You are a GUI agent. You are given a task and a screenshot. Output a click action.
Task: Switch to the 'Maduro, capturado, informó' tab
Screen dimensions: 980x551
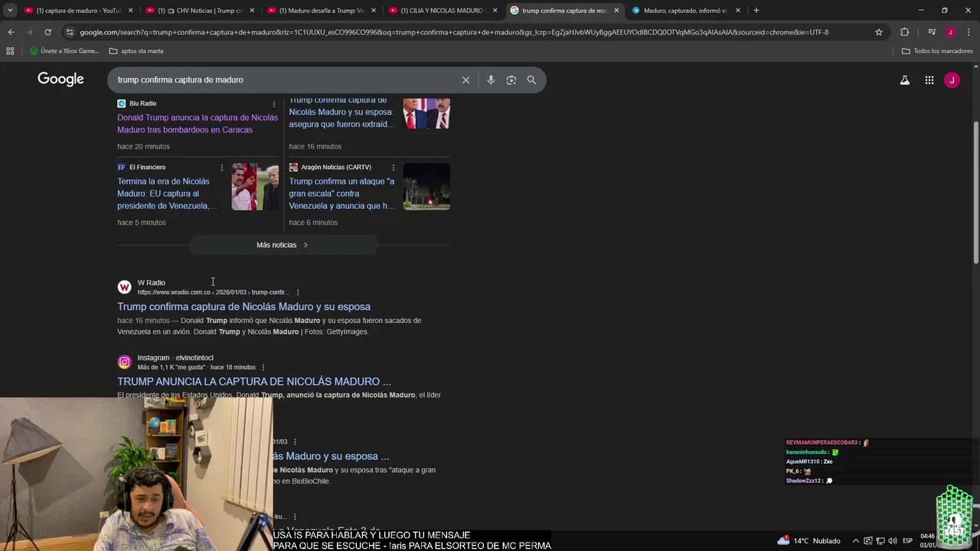point(686,10)
